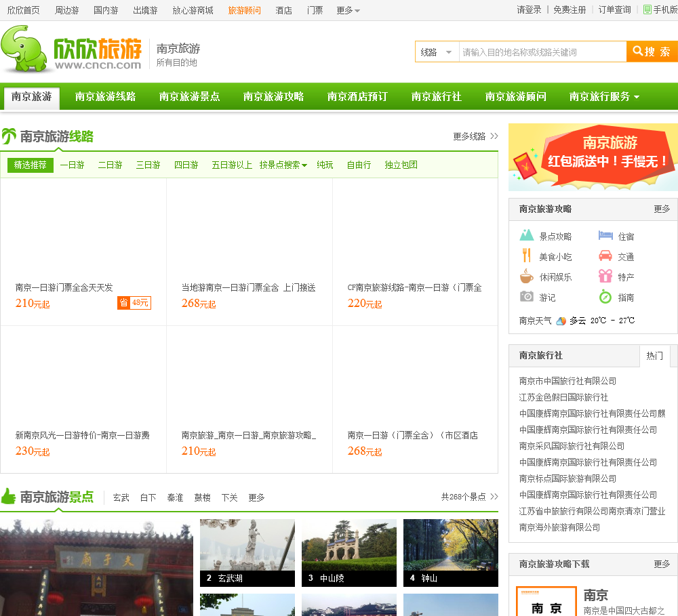Image resolution: width=678 pixels, height=616 pixels.
Task: Select the 南京旅游 nav tab
Action: (x=32, y=96)
